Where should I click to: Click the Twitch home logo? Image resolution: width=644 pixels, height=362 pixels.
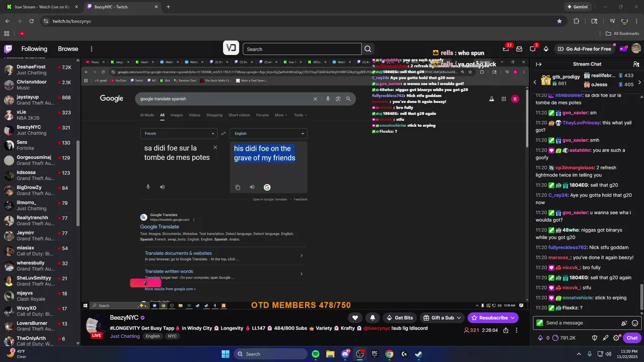coord(8,49)
